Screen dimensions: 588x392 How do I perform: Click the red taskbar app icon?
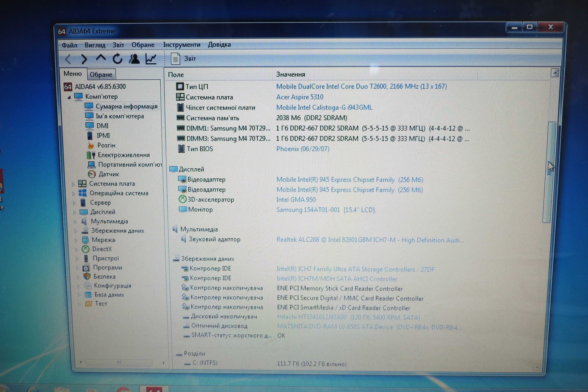coord(154,389)
